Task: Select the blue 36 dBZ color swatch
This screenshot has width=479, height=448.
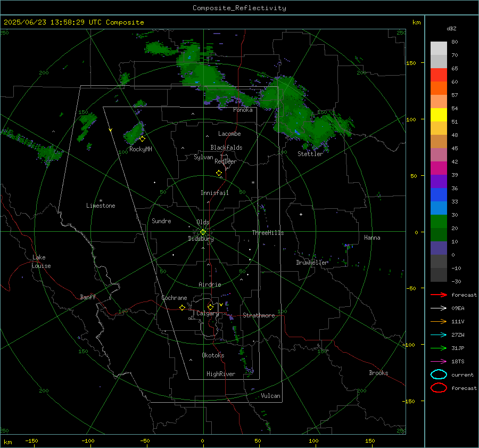Action: pos(439,194)
